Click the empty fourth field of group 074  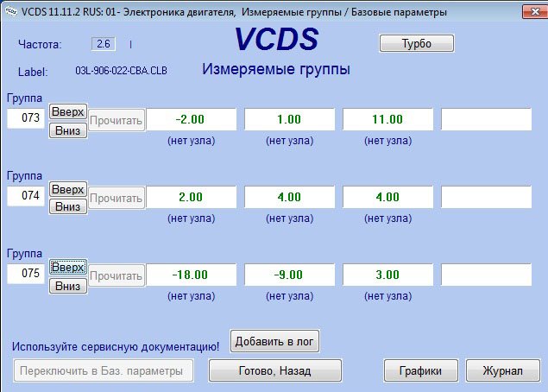point(487,197)
